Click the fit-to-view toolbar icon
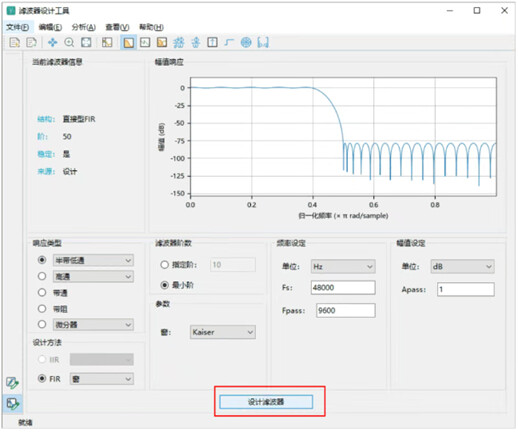This screenshot has width=518, height=432. 86,42
